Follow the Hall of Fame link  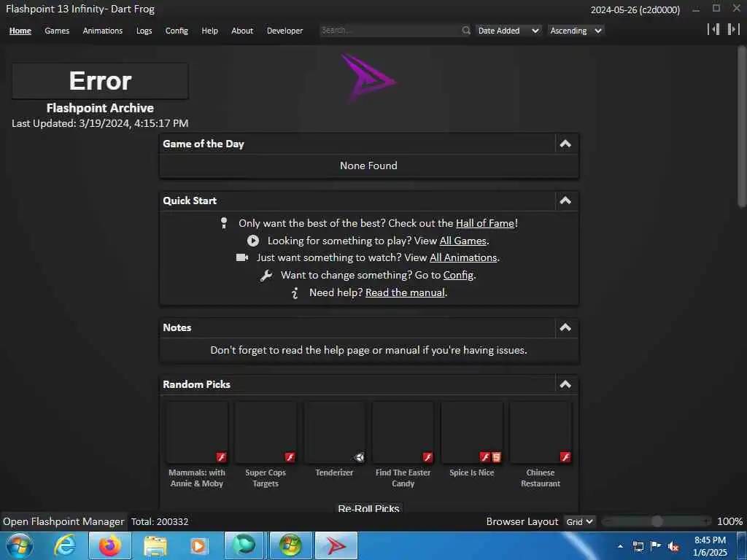(x=485, y=223)
